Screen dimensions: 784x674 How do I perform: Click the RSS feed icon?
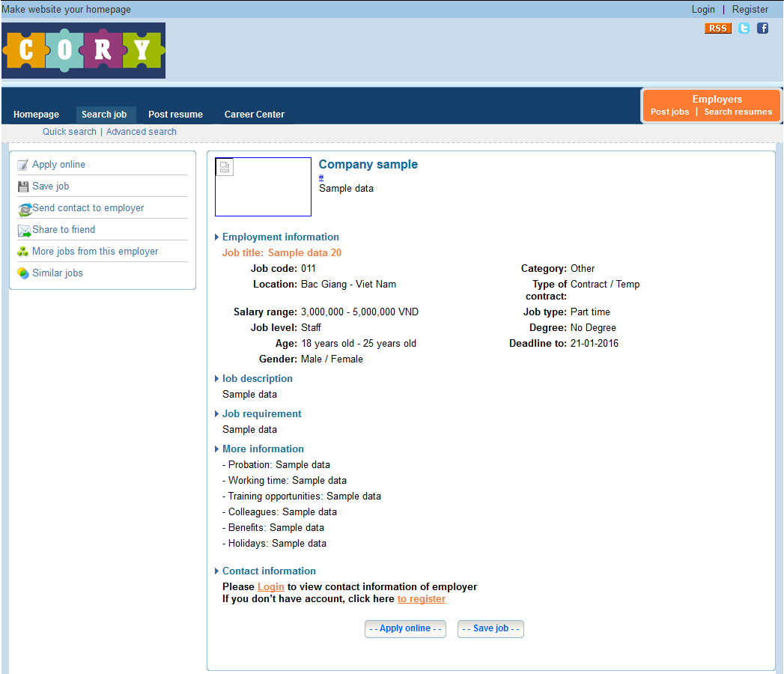[x=717, y=28]
